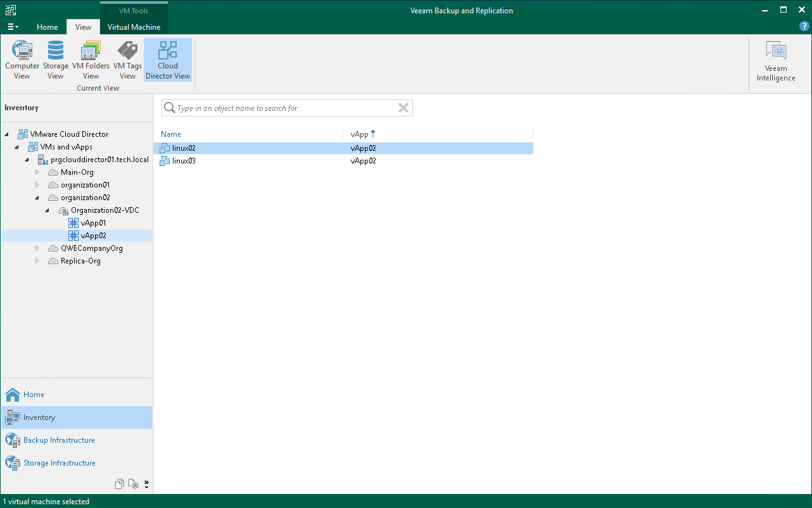Open the Files view icon in navigation footer
This screenshot has width=812, height=508.
pyautogui.click(x=120, y=485)
